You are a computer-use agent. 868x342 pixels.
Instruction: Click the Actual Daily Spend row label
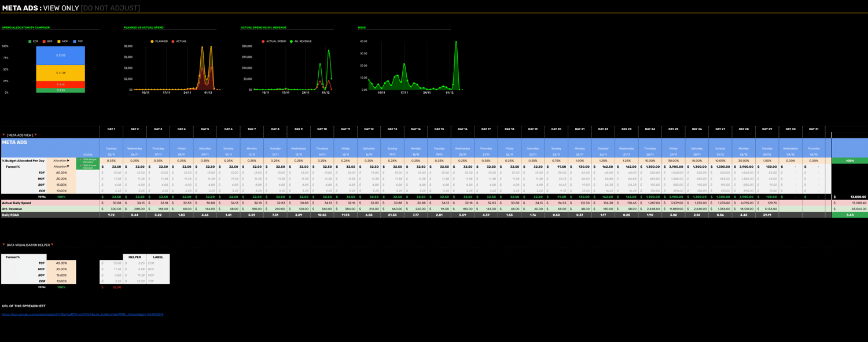click(16, 203)
